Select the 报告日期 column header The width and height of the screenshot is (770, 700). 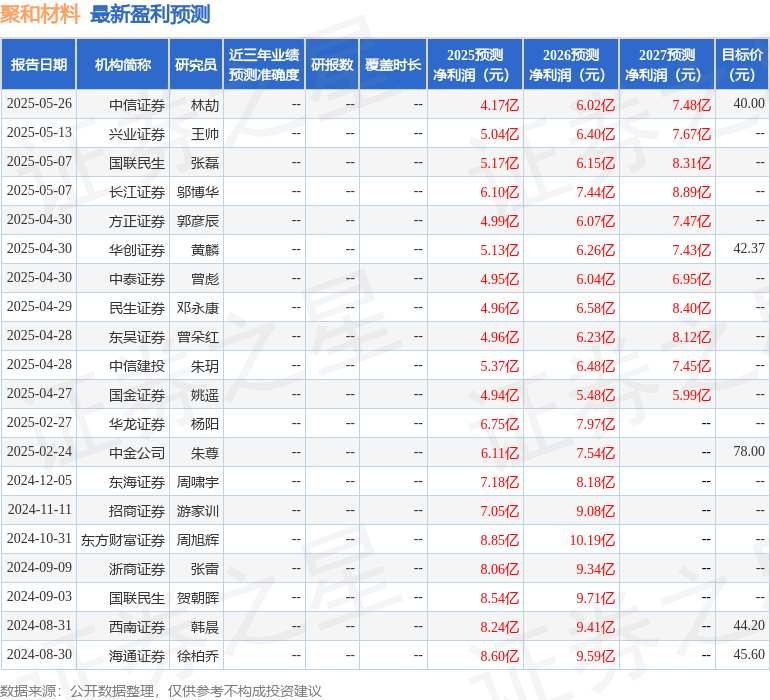(x=39, y=64)
